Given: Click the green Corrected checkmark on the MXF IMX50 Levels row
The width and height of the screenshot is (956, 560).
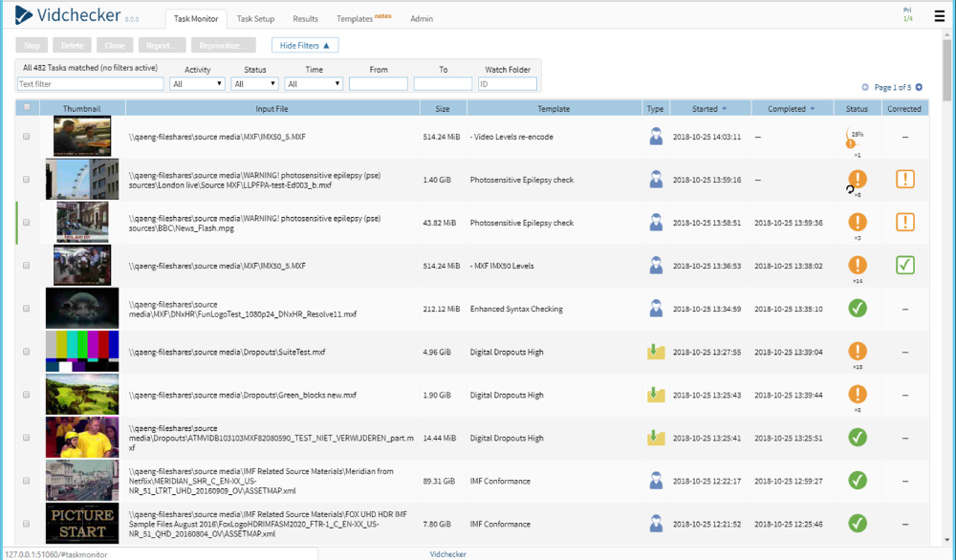Looking at the screenshot, I should pos(904,266).
